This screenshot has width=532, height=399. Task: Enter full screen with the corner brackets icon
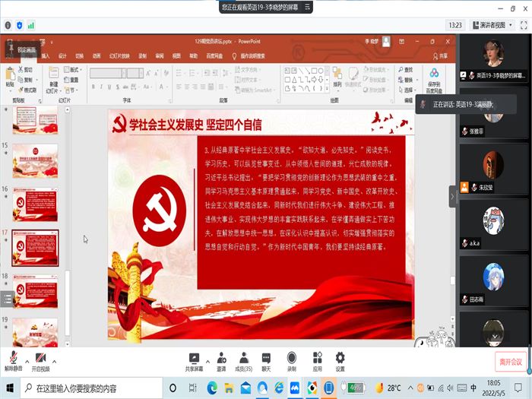(x=524, y=25)
